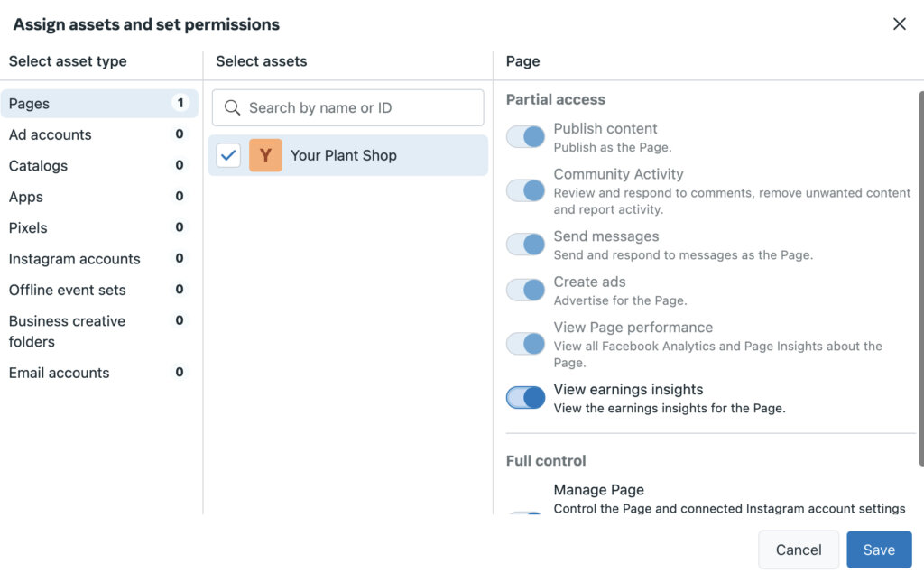Click the Your Plant Shop page avatar
The width and height of the screenshot is (924, 573).
(264, 155)
